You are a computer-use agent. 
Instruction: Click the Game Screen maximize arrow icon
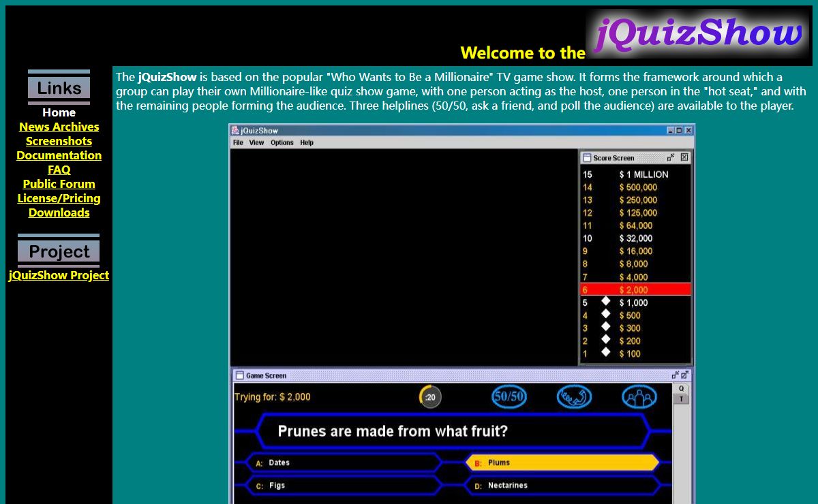point(684,375)
